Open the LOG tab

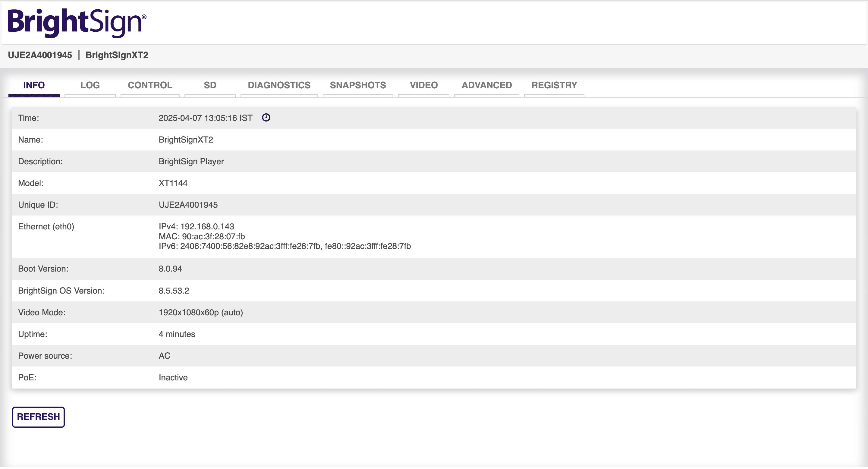coord(90,85)
